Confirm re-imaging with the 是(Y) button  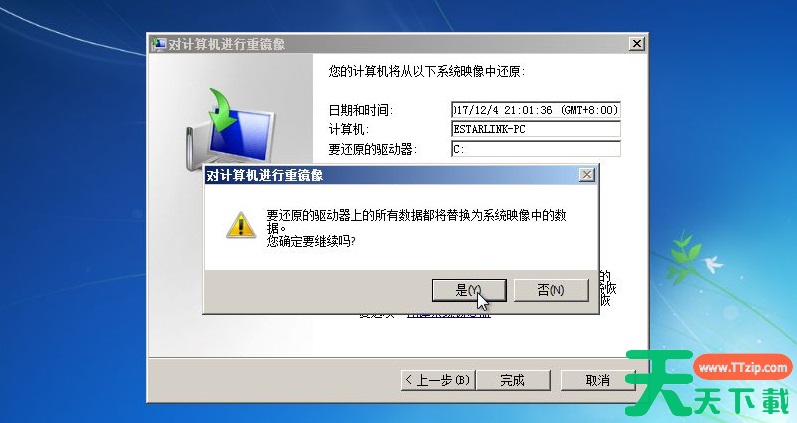point(469,290)
